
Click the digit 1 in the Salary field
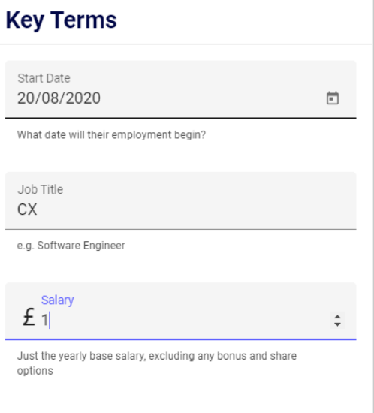point(44,321)
